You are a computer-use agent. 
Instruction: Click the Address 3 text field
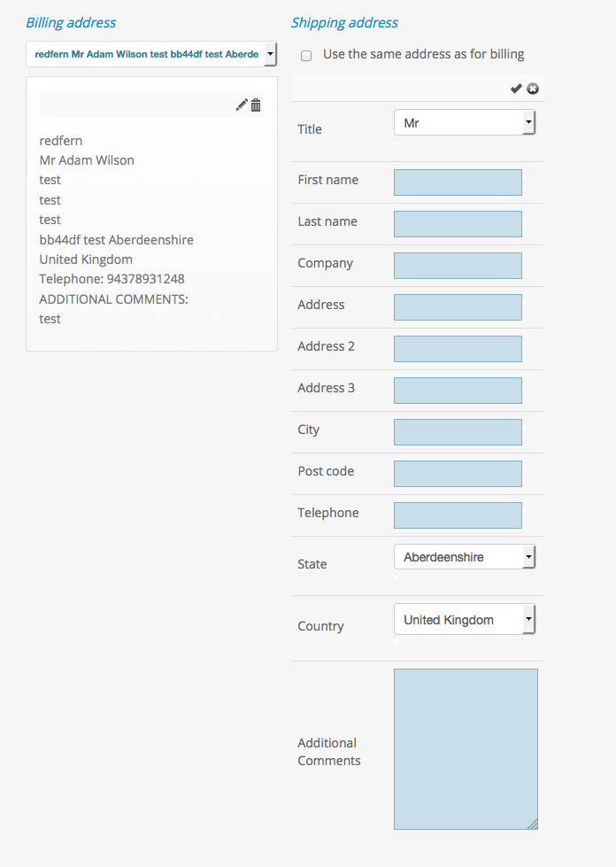pyautogui.click(x=458, y=391)
